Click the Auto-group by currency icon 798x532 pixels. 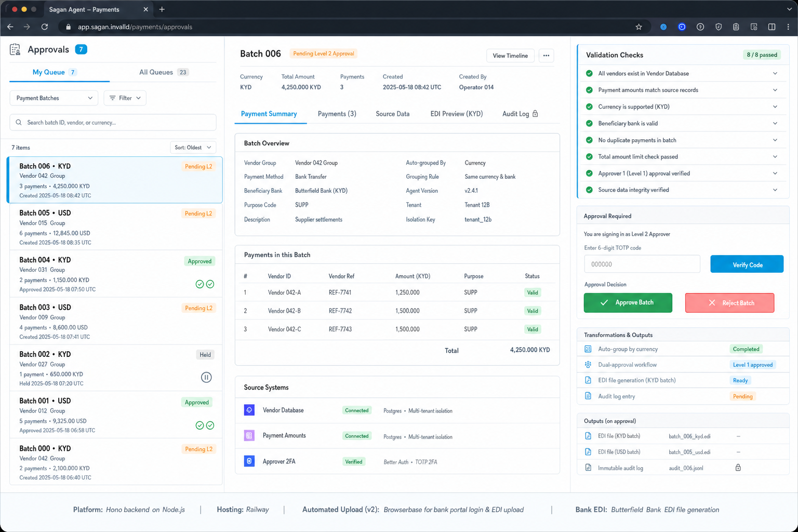tap(588, 349)
